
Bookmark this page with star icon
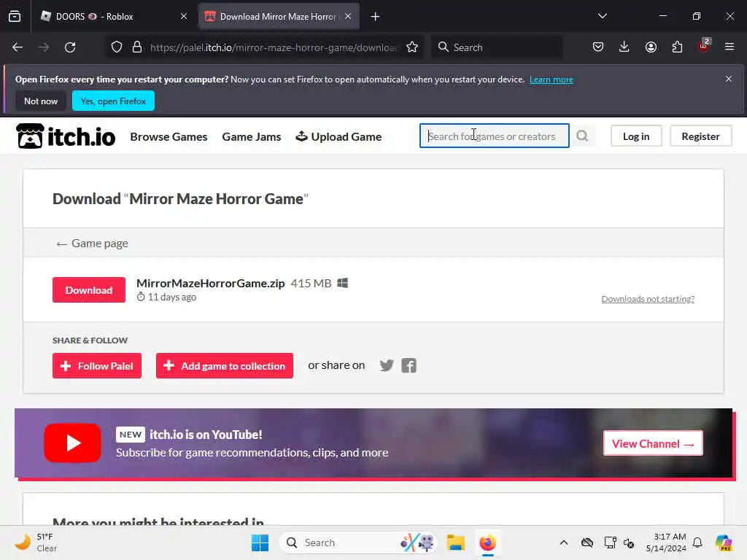pos(412,47)
